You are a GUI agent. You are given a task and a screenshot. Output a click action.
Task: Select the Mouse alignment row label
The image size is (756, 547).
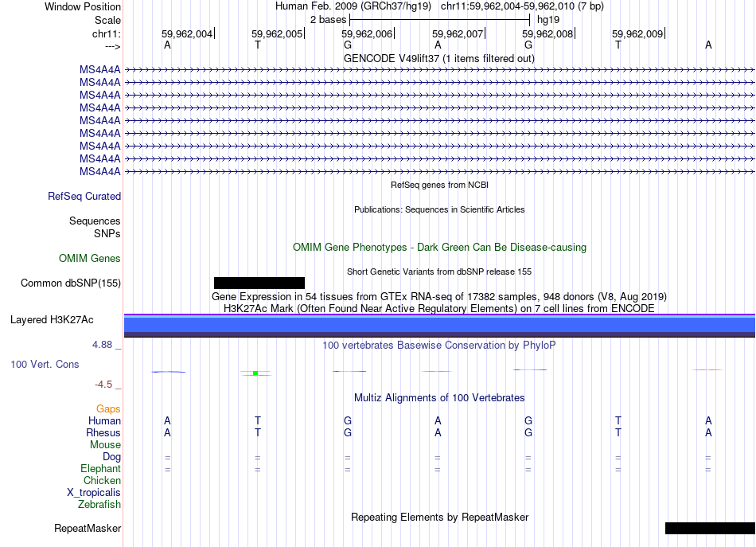(x=105, y=445)
